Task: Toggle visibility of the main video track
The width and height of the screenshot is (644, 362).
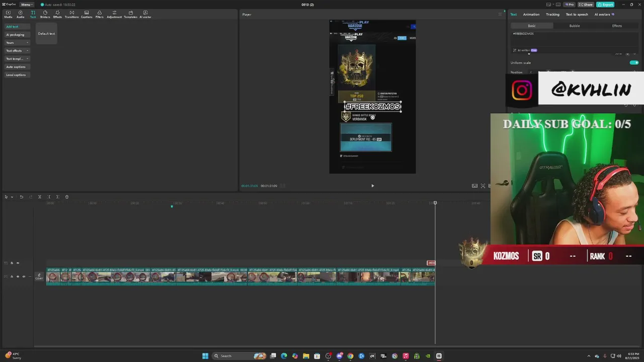Action: (18, 277)
